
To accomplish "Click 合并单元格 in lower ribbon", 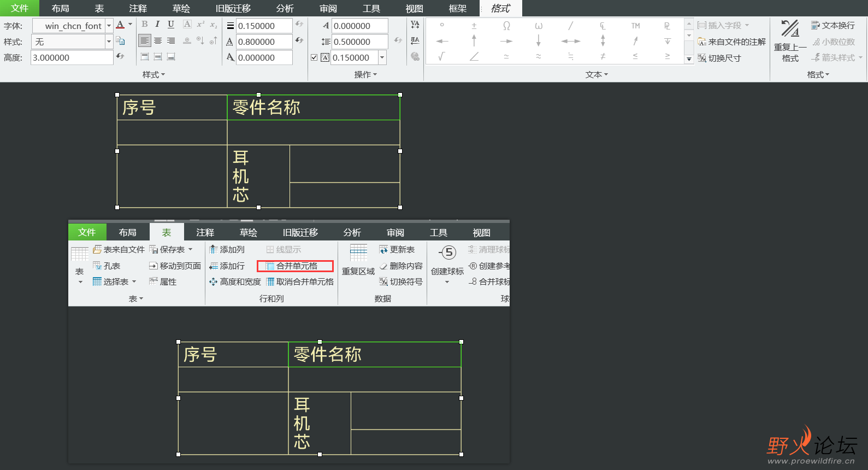I will pos(296,266).
